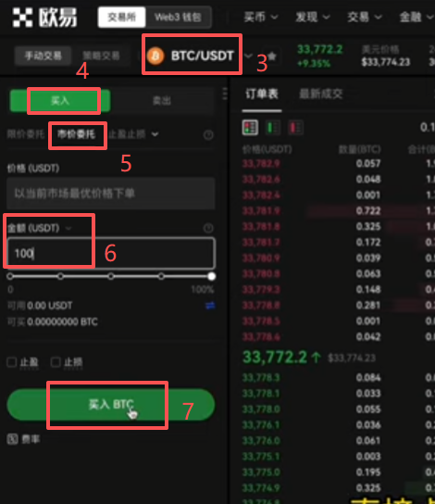Screen dimensions: 435x504
Task: Set amount slider to 75% marker
Action: [x=161, y=276]
